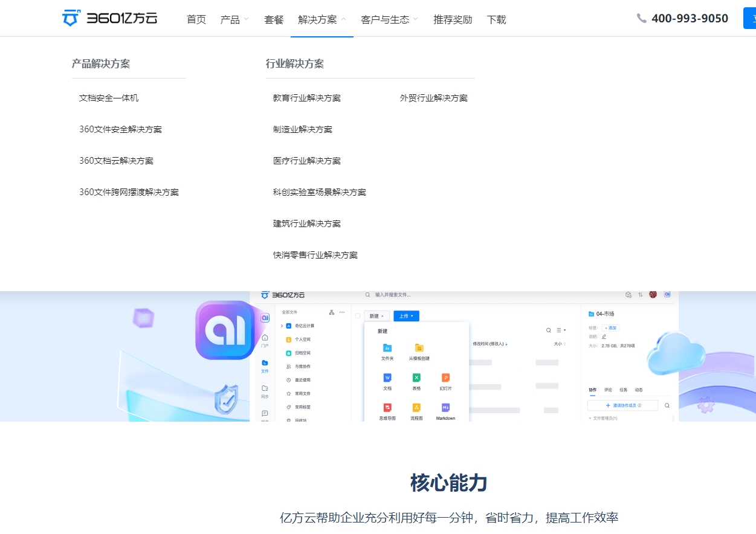756x534 pixels.
Task: Open the 新建 dropdown button in the banner
Action: click(x=376, y=316)
